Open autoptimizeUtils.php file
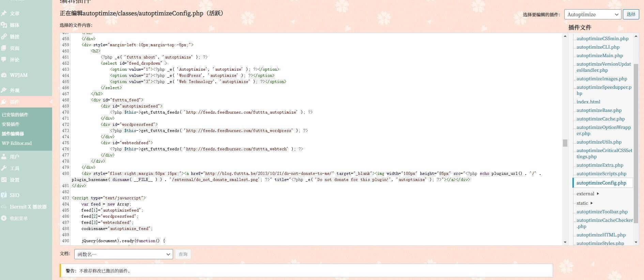The image size is (644, 280). pos(599,142)
